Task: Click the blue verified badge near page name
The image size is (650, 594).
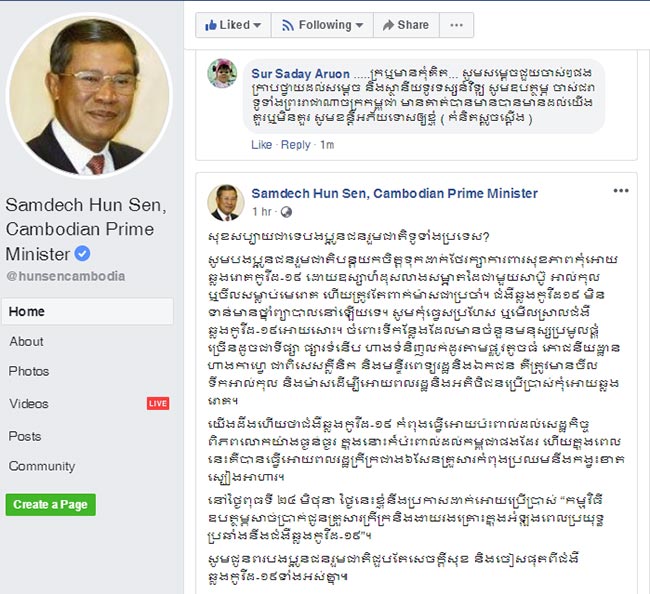Action: point(82,253)
